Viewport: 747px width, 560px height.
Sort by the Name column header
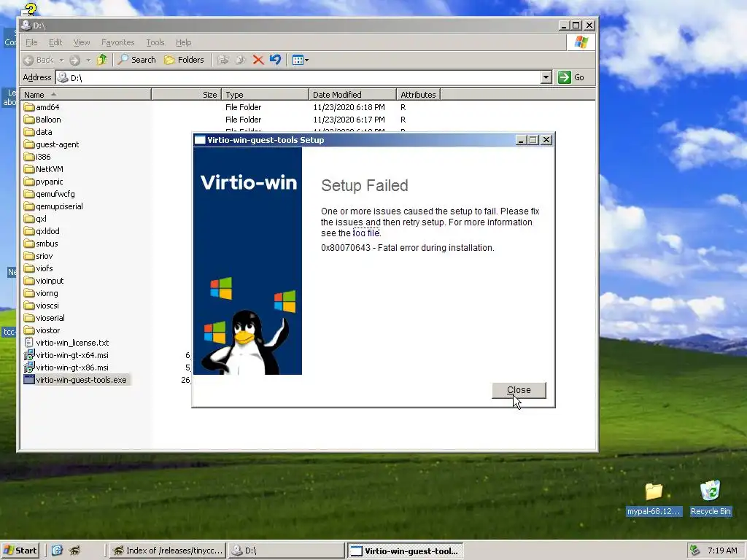86,94
